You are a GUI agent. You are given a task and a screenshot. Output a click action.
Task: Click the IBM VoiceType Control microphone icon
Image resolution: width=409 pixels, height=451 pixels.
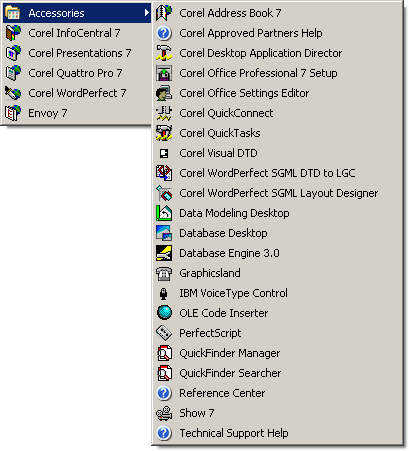pos(163,293)
